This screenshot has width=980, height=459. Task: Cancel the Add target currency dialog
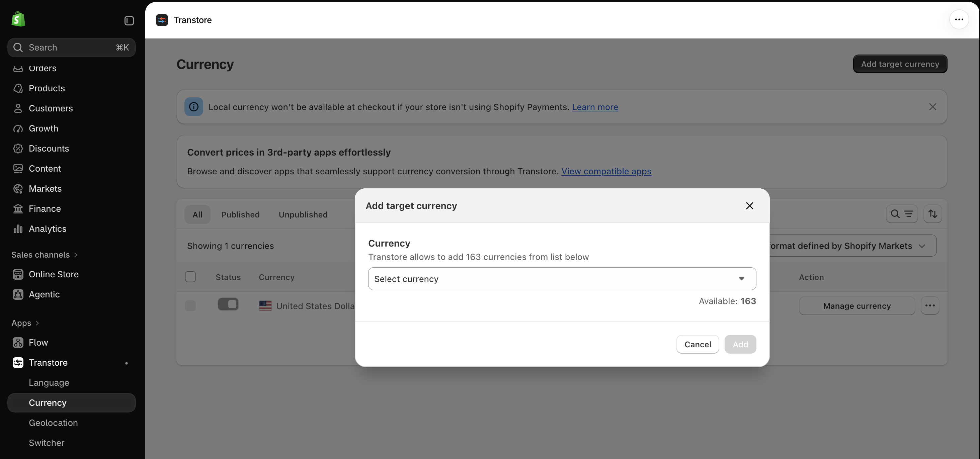click(x=697, y=344)
